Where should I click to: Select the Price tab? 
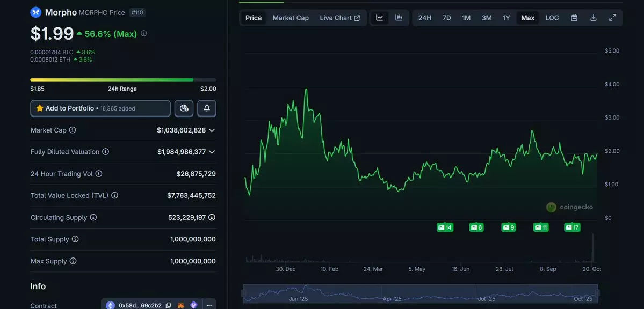[254, 18]
